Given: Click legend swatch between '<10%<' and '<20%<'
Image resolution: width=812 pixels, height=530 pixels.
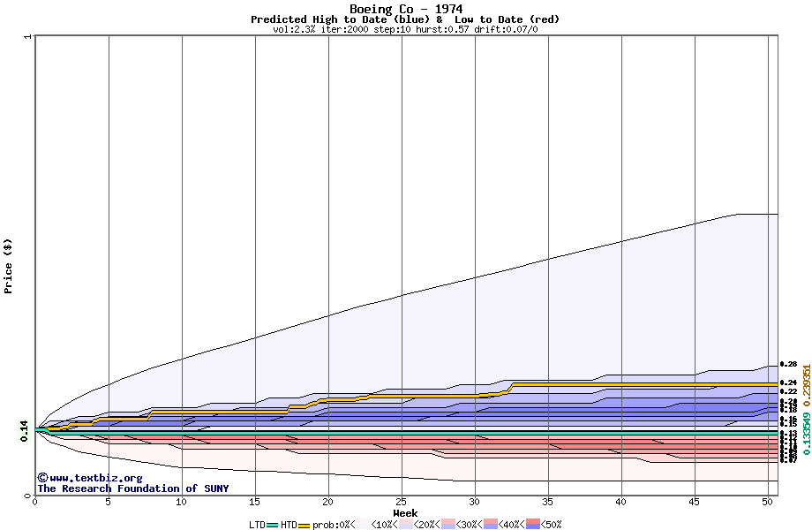Looking at the screenshot, I should 406,525.
